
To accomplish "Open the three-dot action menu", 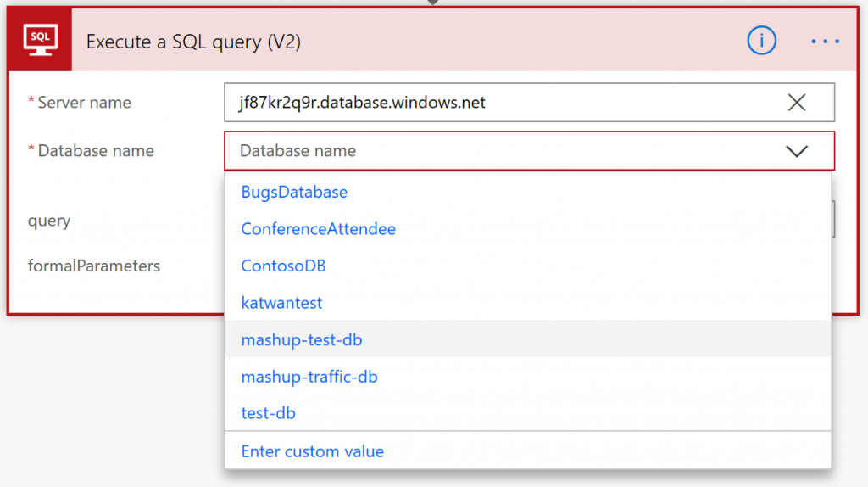I will pos(825,41).
